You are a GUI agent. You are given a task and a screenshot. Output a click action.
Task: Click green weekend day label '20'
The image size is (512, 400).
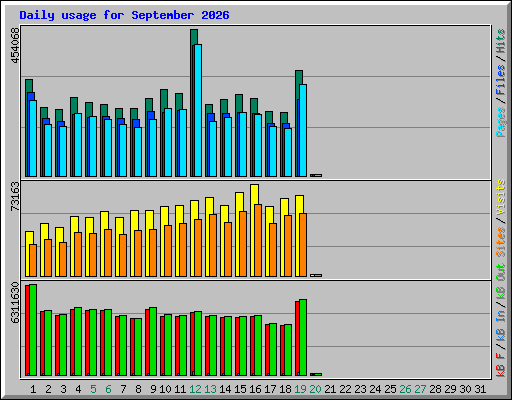coord(315,389)
